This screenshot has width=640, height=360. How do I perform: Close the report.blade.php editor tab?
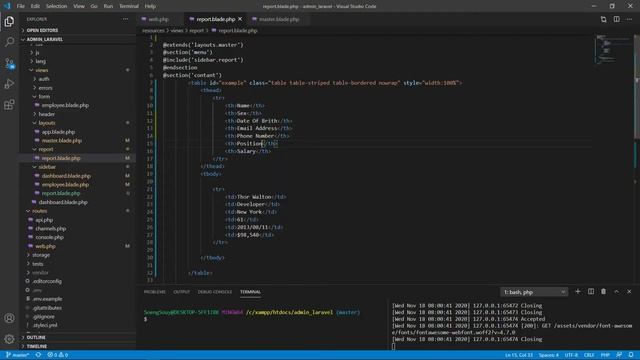[240, 19]
